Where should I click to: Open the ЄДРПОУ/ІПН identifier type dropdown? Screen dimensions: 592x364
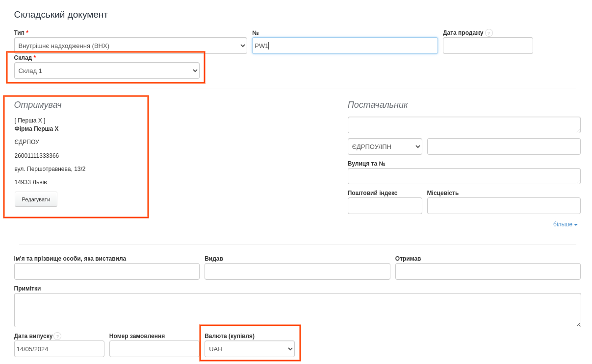point(385,146)
